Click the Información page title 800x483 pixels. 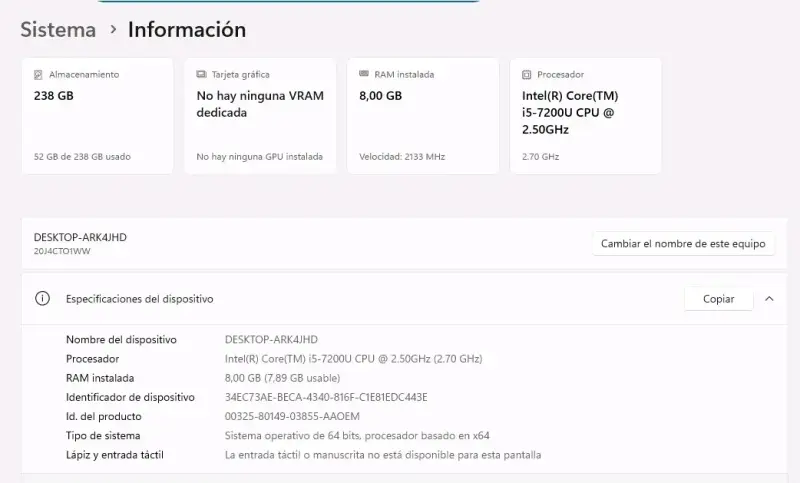[187, 30]
